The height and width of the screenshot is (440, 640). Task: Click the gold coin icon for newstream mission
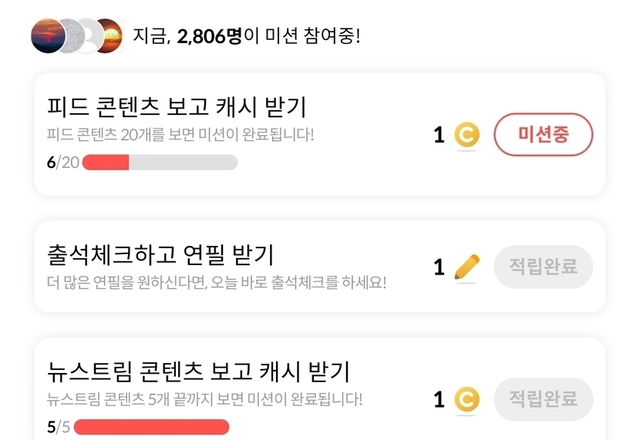click(466, 400)
